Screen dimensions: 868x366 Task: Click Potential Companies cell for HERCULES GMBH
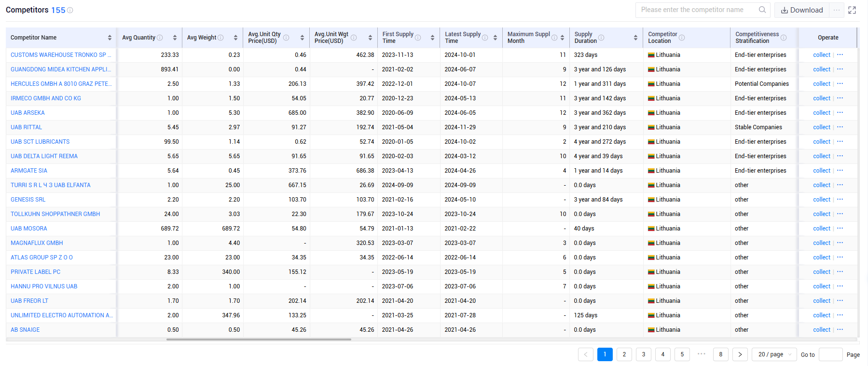coord(762,84)
